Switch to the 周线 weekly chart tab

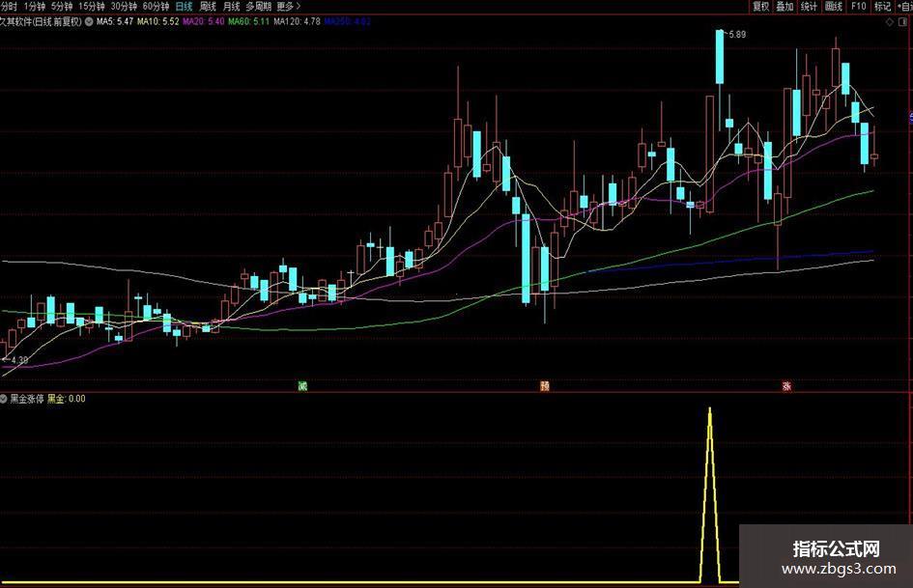(208, 7)
